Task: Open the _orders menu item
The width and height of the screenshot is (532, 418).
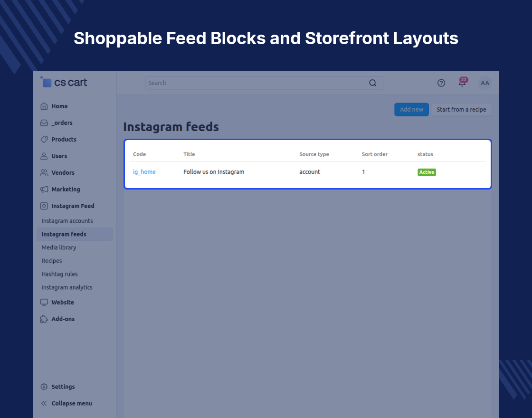Action: click(62, 123)
